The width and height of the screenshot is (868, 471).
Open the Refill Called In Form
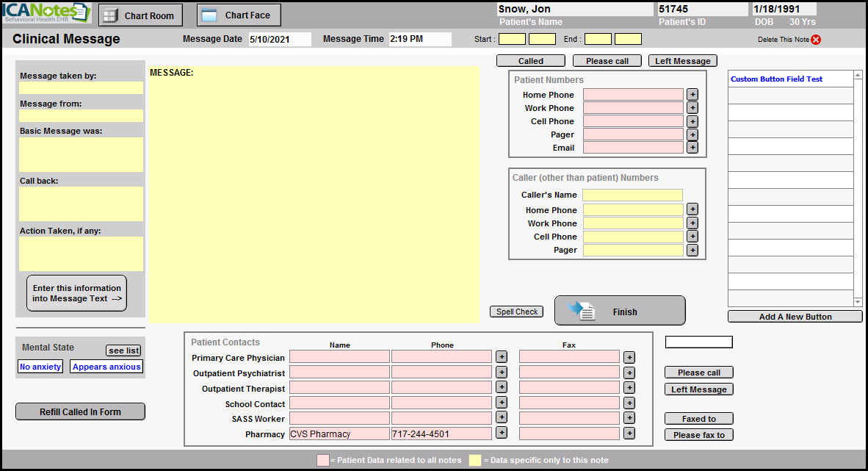[80, 412]
